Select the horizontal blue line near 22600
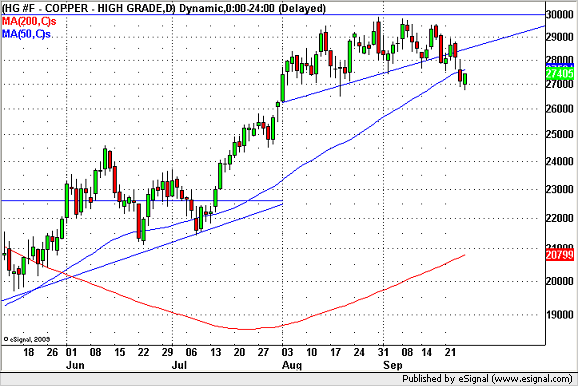Screen dimensions: 578x386 [x=142, y=201]
